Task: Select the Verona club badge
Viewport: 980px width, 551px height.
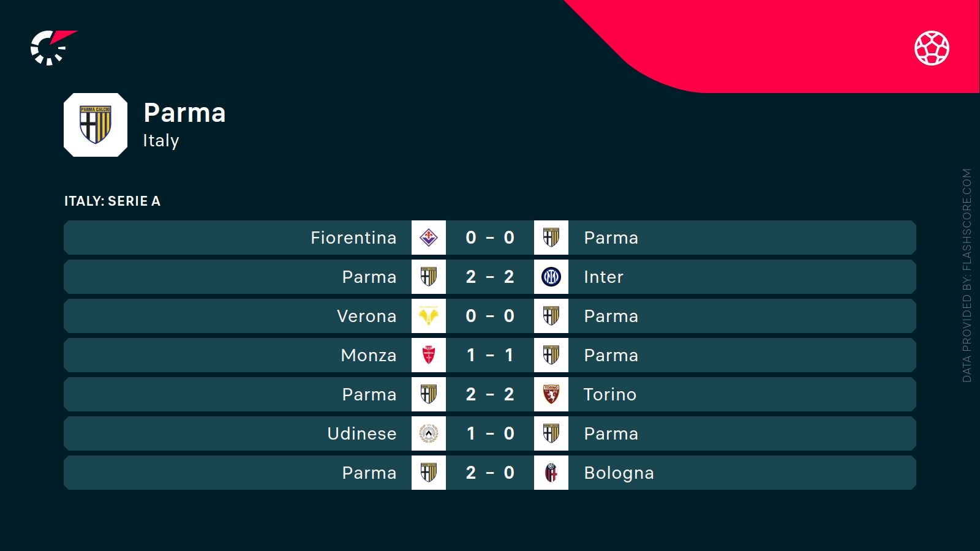Action: coord(429,316)
